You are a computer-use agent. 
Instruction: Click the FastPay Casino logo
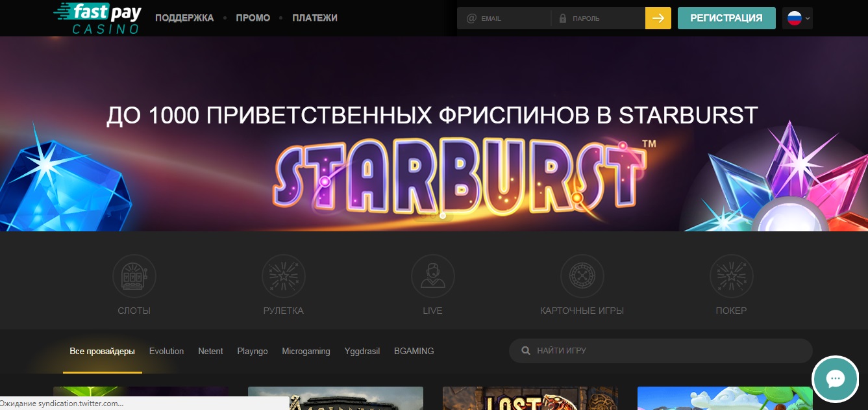(x=97, y=18)
